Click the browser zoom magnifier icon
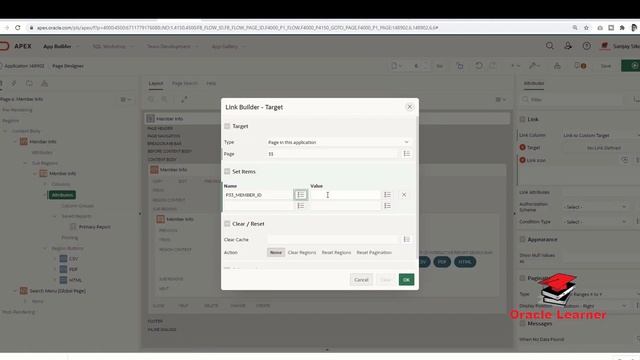Image resolution: width=640 pixels, height=360 pixels. (575, 28)
